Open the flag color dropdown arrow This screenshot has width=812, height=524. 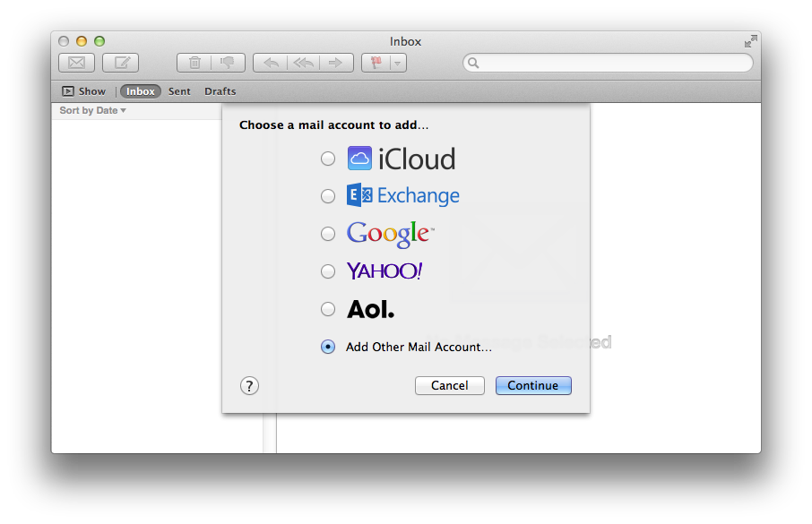click(398, 63)
